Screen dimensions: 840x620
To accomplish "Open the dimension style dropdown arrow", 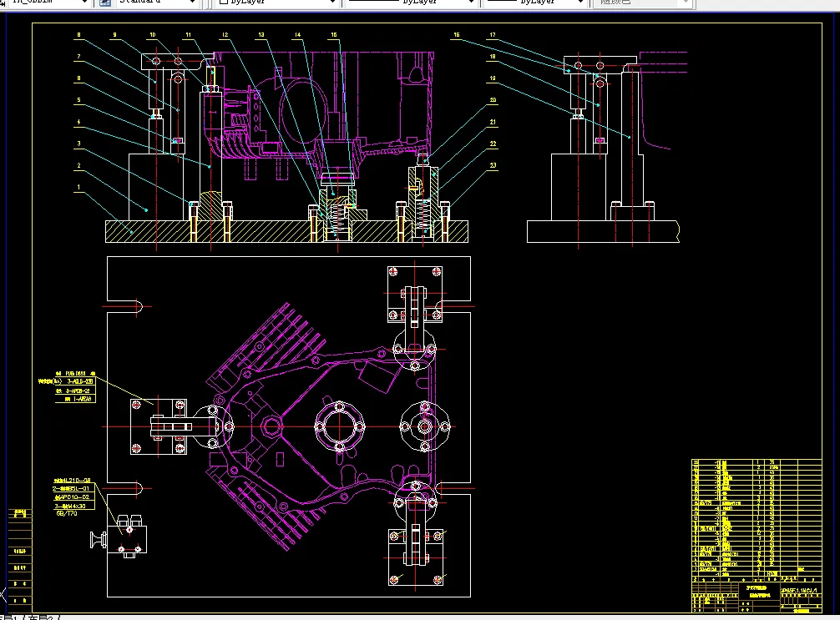I will point(84,3).
